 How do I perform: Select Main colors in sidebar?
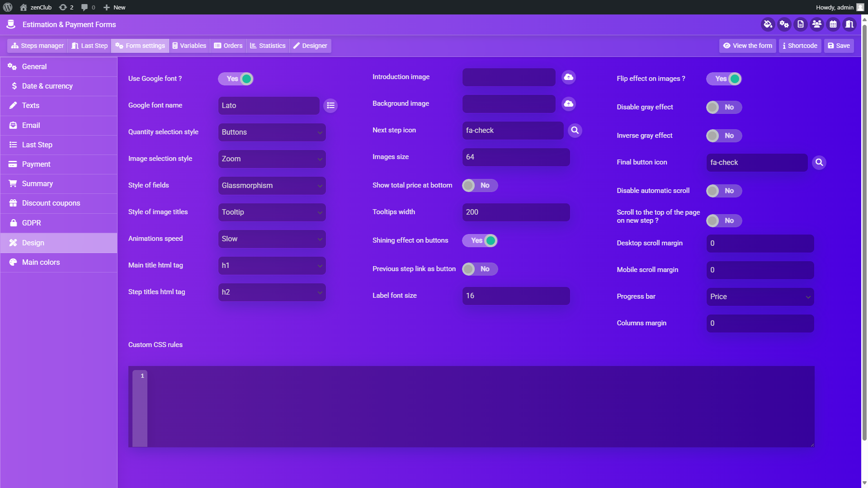(59, 263)
